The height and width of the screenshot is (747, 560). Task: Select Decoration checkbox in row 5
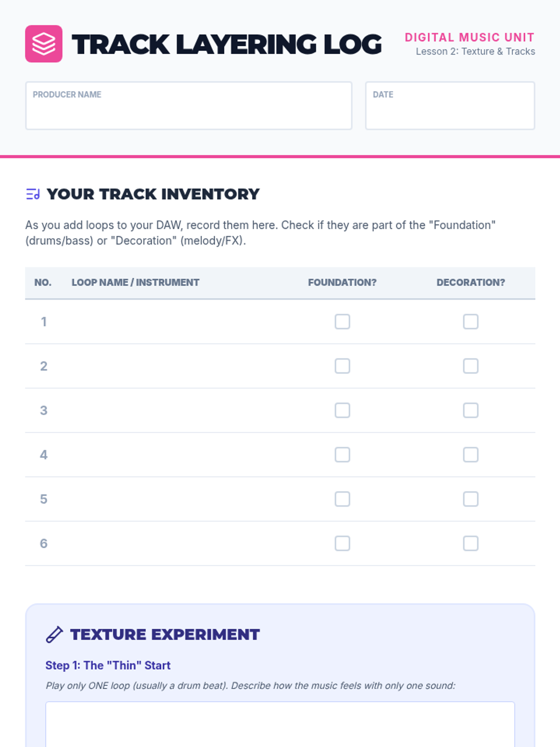pyautogui.click(x=470, y=499)
